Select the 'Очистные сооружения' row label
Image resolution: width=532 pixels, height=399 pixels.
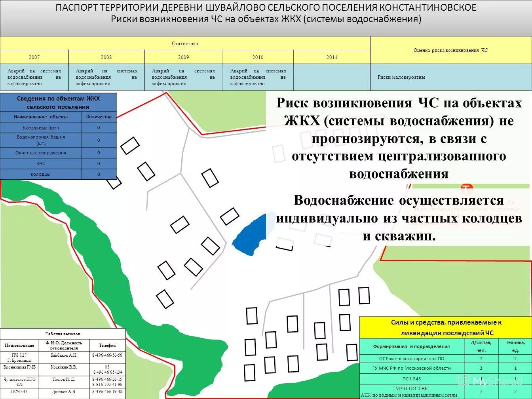tap(41, 153)
